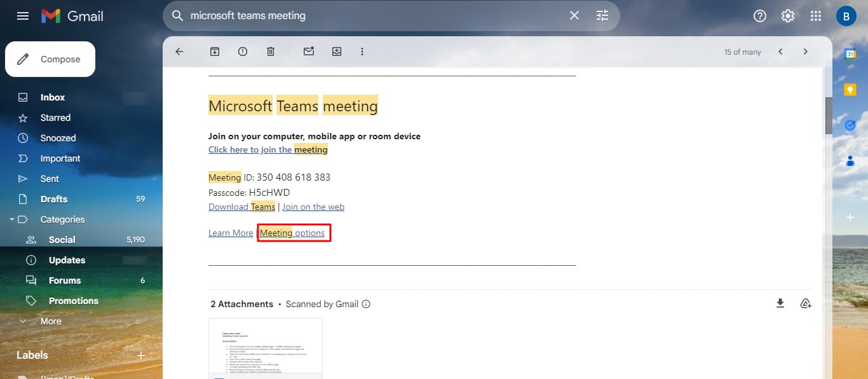
Task: Click the Learn More link
Action: point(231,233)
